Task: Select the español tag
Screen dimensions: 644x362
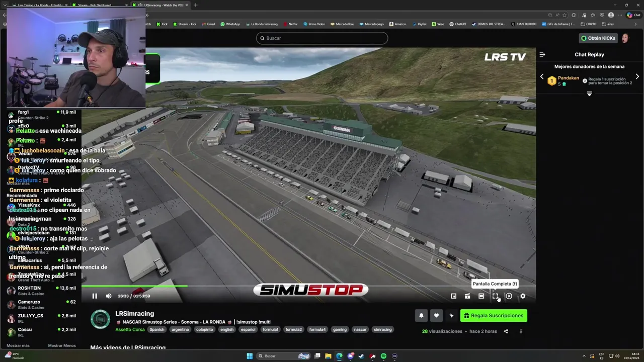Action: [248, 330]
